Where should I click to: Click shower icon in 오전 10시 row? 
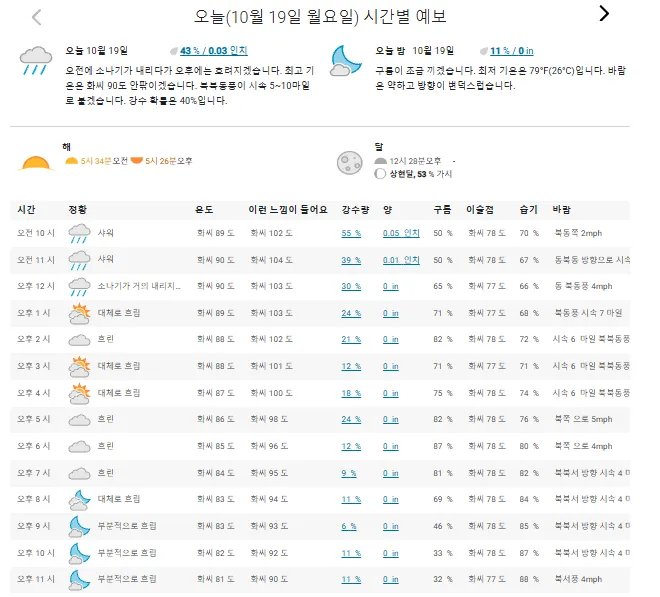tap(80, 234)
